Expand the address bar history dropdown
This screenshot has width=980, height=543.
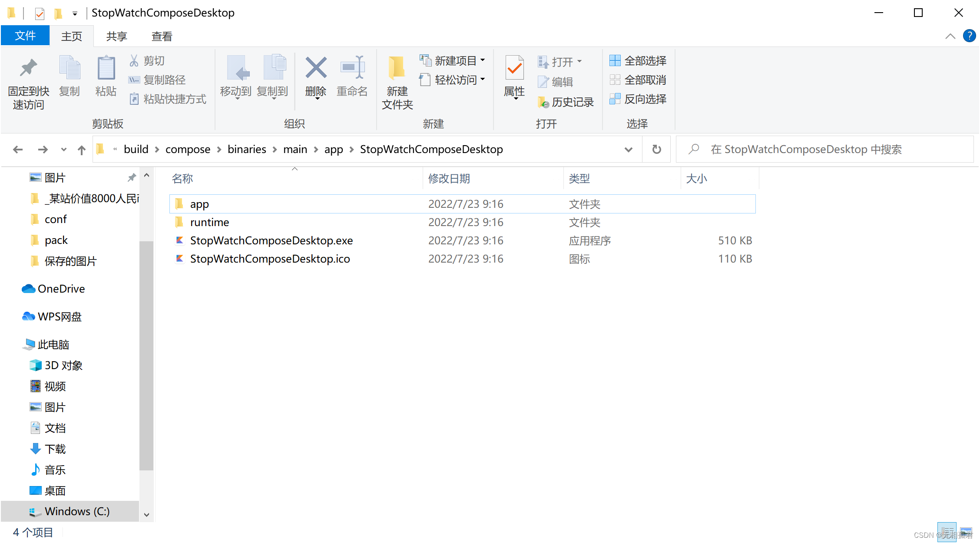point(628,150)
